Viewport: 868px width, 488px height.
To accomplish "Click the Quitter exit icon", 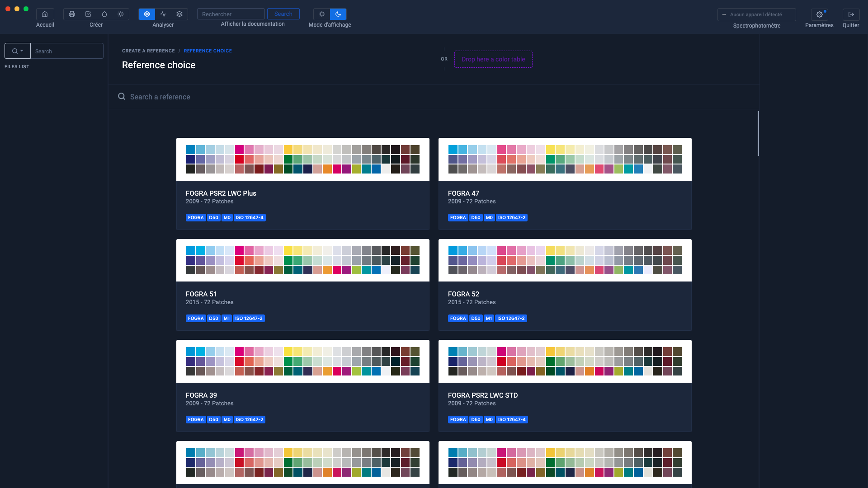I will coord(851,14).
